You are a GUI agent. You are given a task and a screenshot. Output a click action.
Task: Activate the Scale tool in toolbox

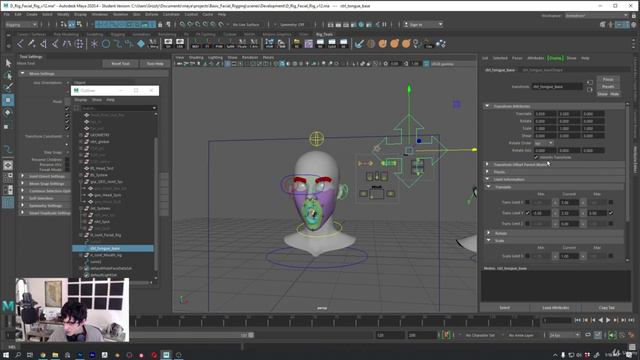tap(7, 126)
